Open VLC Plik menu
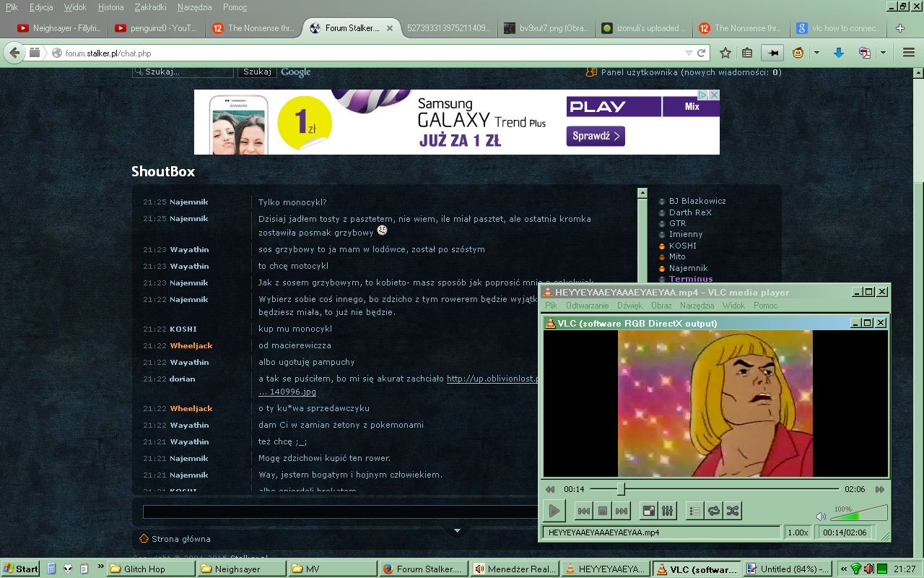Screen dimensions: 924x578 (552, 306)
